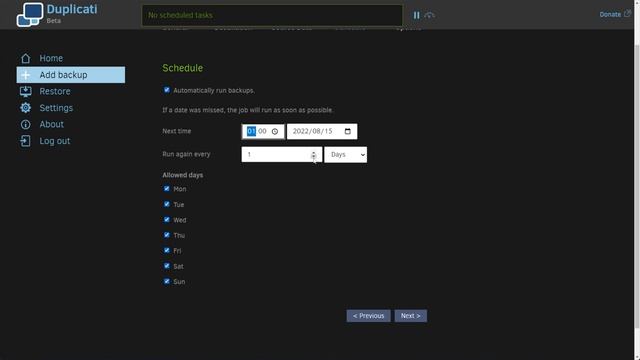Click the No scheduled tasks status box
640x360 pixels.
tap(272, 15)
